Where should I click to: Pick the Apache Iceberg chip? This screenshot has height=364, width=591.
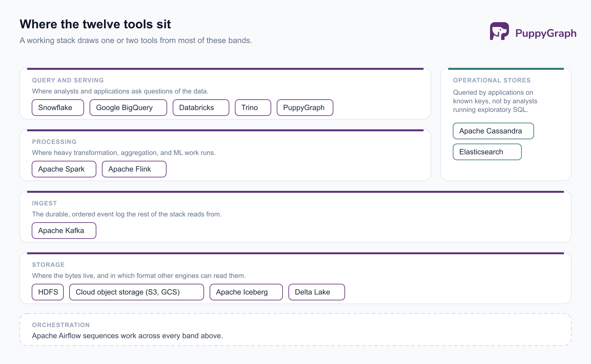click(246, 292)
